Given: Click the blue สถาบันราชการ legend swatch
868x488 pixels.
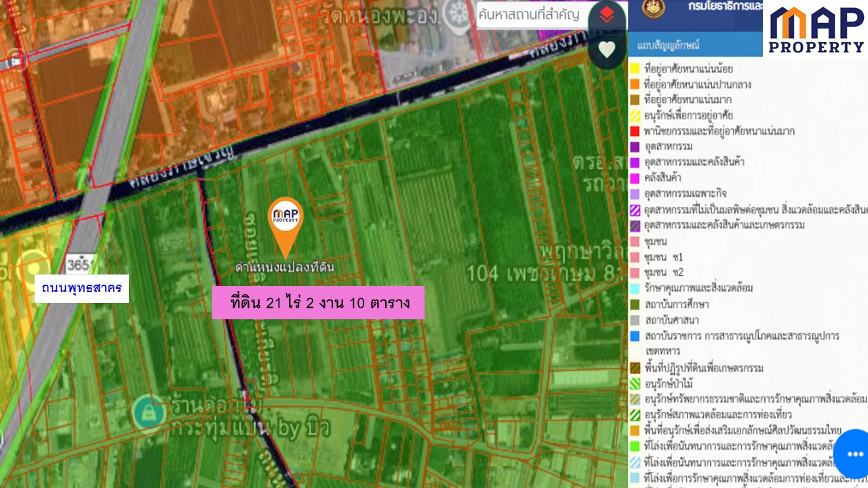Looking at the screenshot, I should tap(635, 335).
